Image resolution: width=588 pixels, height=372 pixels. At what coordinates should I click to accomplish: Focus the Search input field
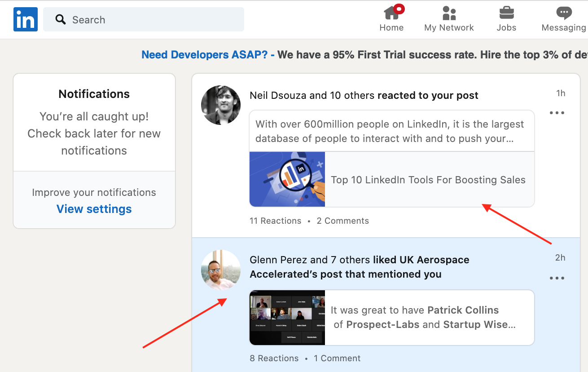pyautogui.click(x=144, y=19)
